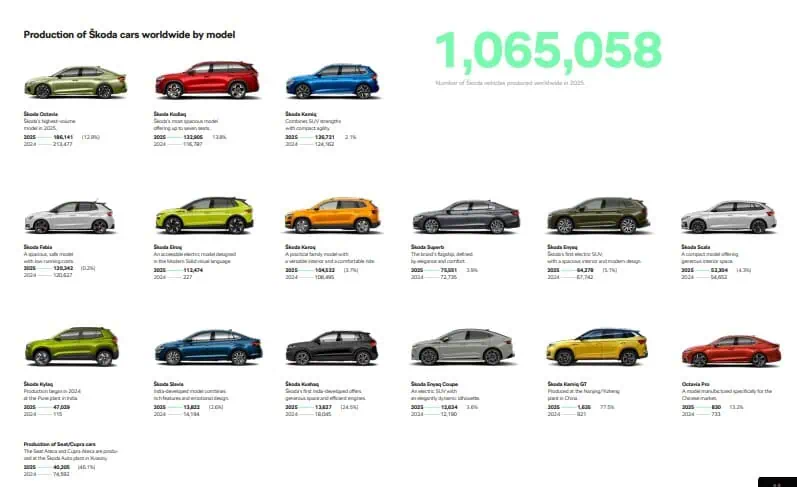
Task: Click the 'Škoda Kamiq GT' model name
Action: point(567,384)
